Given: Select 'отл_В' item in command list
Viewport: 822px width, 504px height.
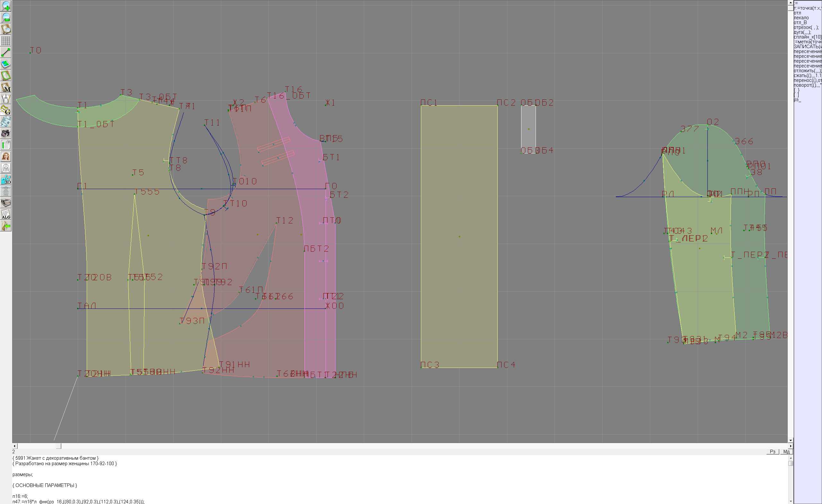Looking at the screenshot, I should [x=800, y=23].
